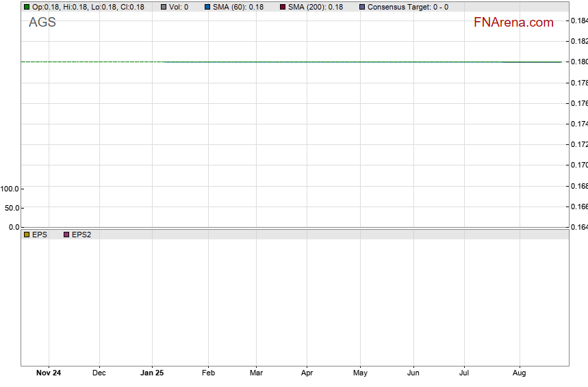Image resolution: width=588 pixels, height=387 pixels.
Task: Click the gray Vol legend swatch
Action: point(164,7)
